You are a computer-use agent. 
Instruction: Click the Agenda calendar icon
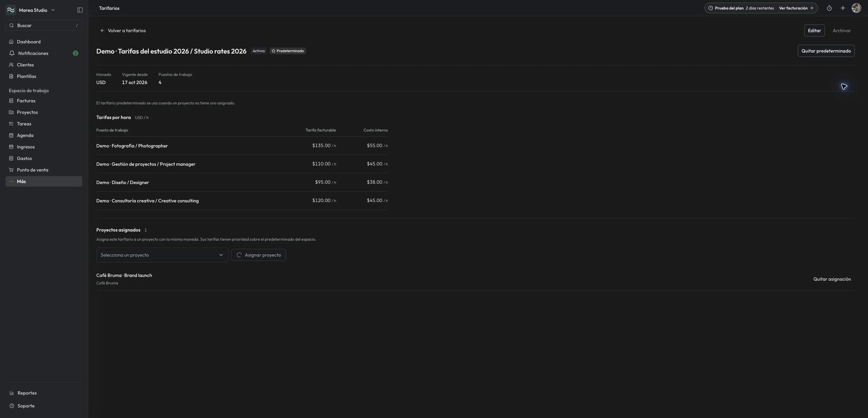[x=11, y=135]
